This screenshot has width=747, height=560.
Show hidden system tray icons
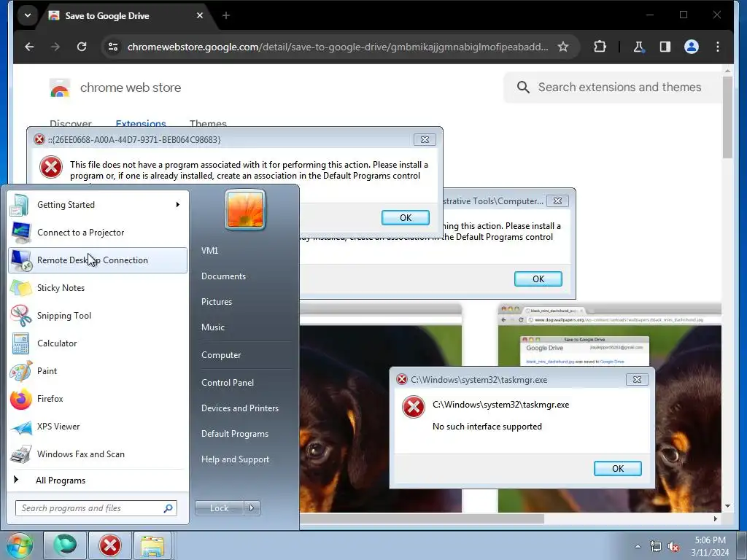coord(638,546)
